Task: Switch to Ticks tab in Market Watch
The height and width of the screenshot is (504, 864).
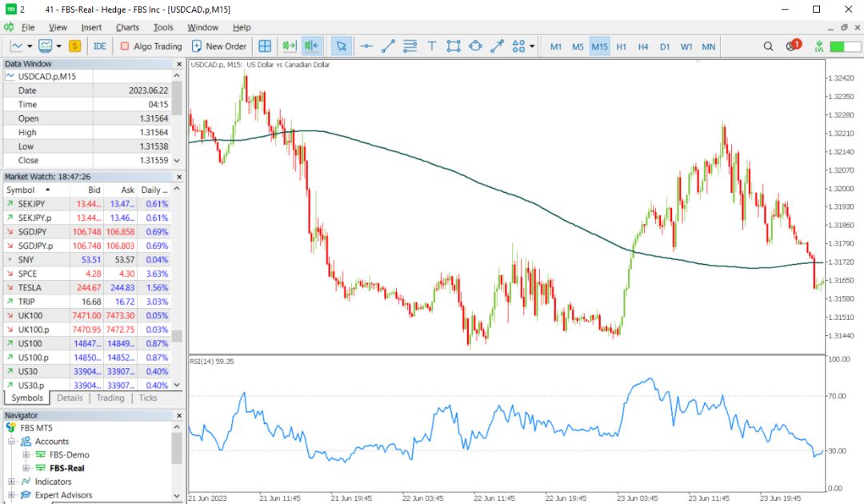Action: 148,398
